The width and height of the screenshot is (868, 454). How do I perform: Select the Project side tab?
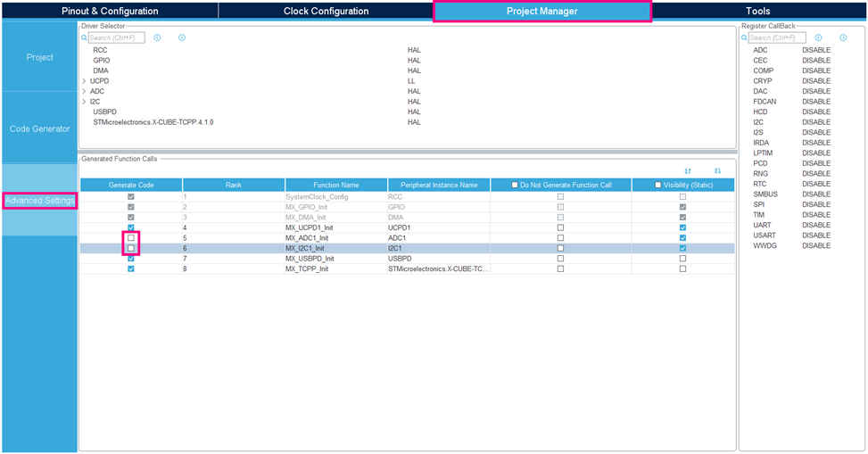click(40, 57)
